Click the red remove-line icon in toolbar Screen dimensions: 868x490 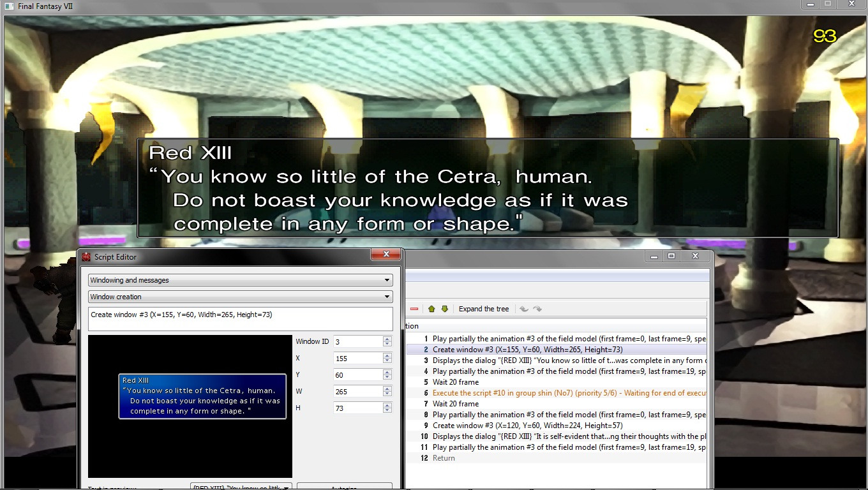(414, 309)
